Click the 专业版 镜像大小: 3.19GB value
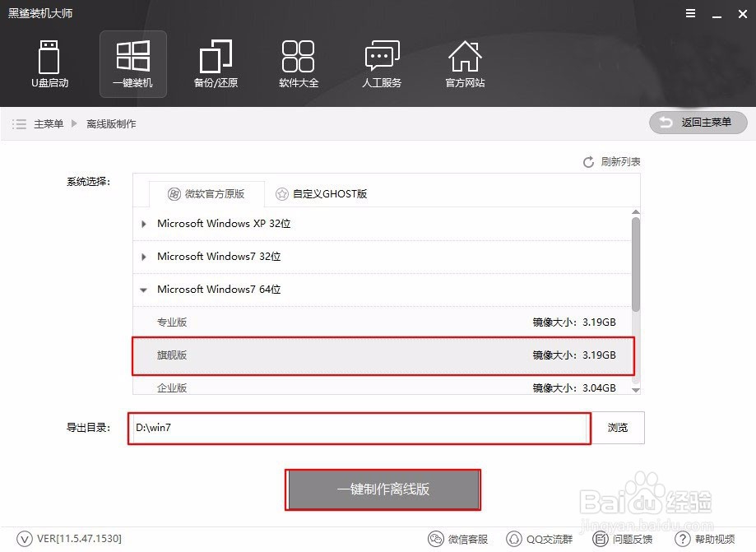The width and height of the screenshot is (756, 552). click(x=574, y=322)
